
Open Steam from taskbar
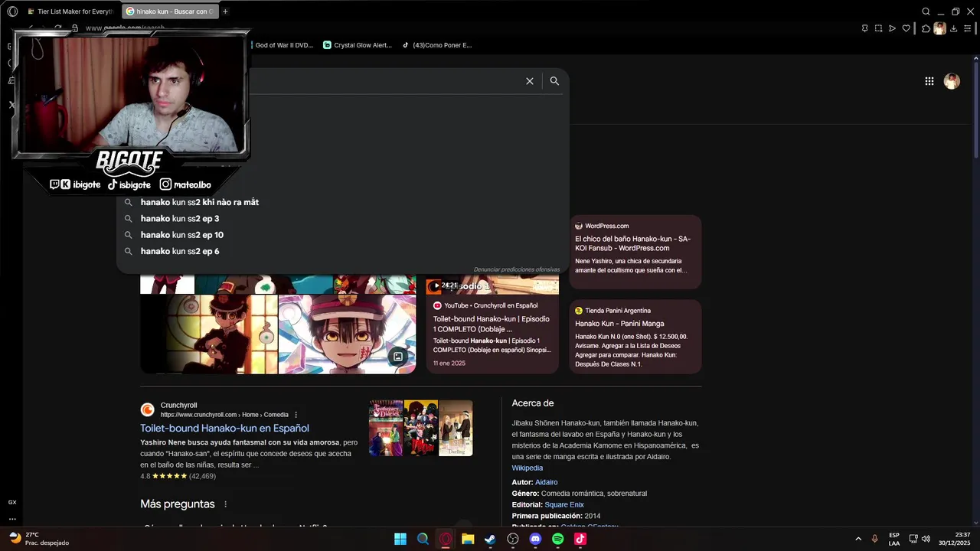[490, 539]
